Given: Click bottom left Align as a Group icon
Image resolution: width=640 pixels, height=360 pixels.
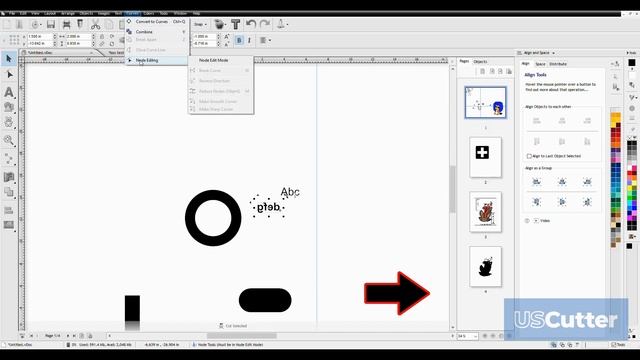Looking at the screenshot, I should click(536, 202).
